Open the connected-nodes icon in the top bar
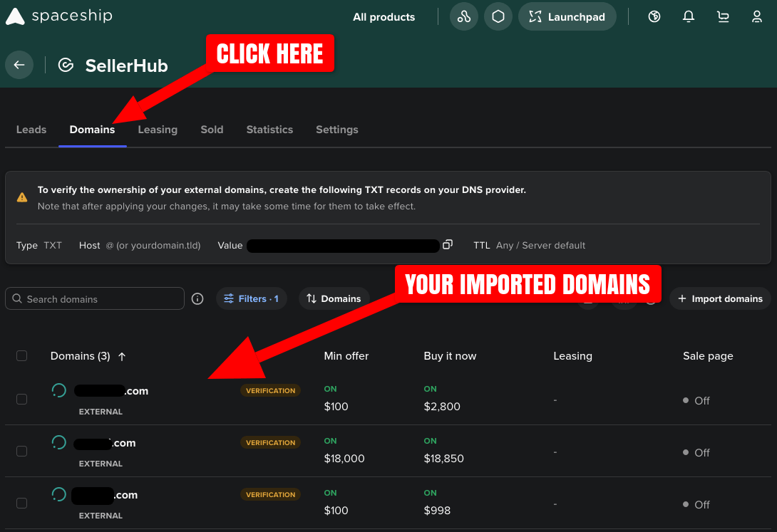 point(463,16)
